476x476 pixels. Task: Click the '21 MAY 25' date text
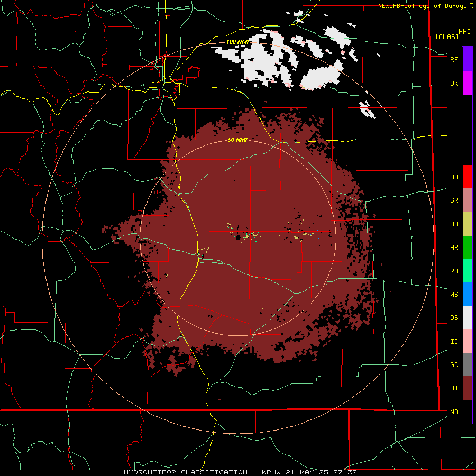click(x=307, y=472)
